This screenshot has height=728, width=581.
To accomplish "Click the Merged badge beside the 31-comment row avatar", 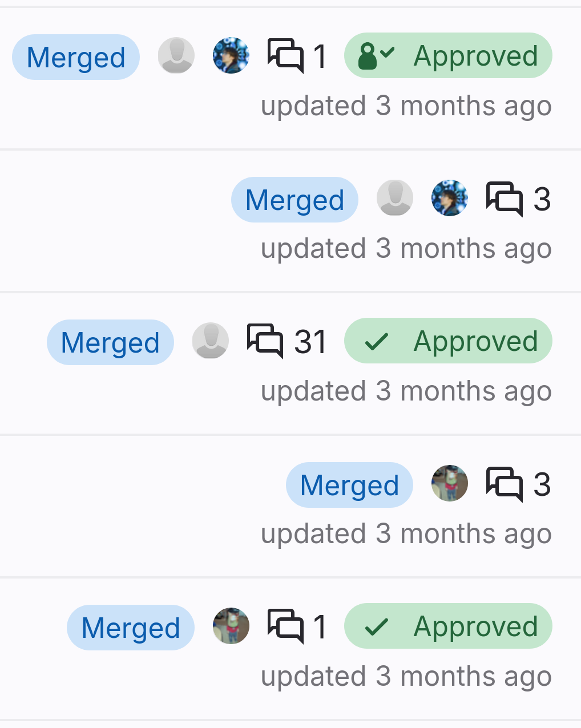I will [x=110, y=342].
